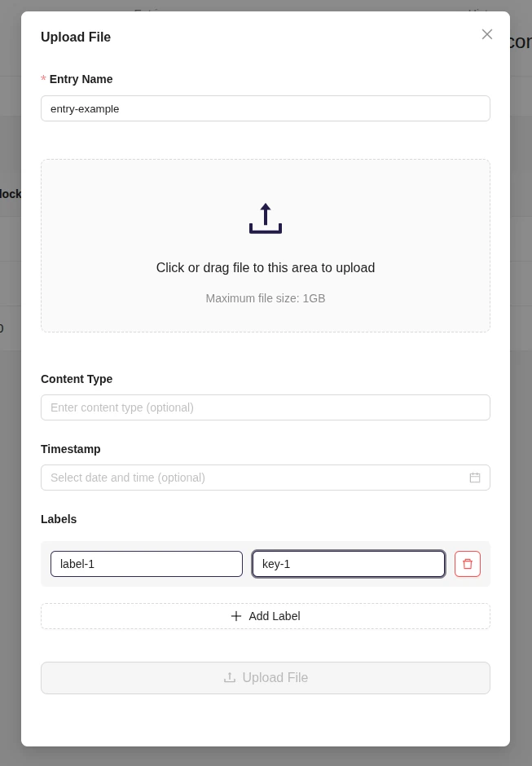Image resolution: width=532 pixels, height=766 pixels.
Task: Edit the entry-example name field
Action: click(266, 108)
